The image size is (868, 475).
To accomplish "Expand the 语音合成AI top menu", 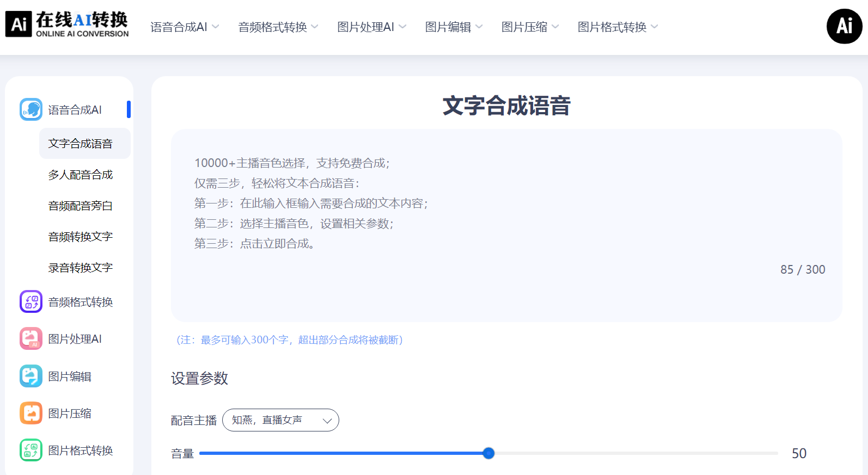I will (185, 27).
